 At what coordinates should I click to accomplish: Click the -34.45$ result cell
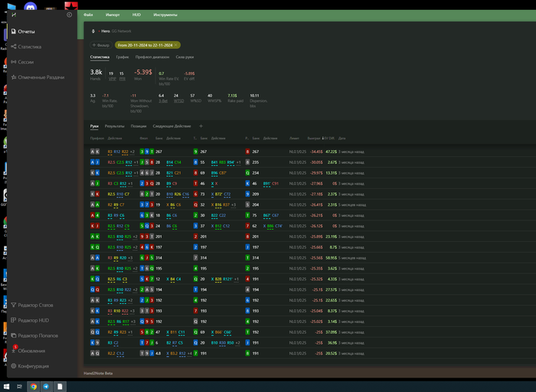coord(316,152)
